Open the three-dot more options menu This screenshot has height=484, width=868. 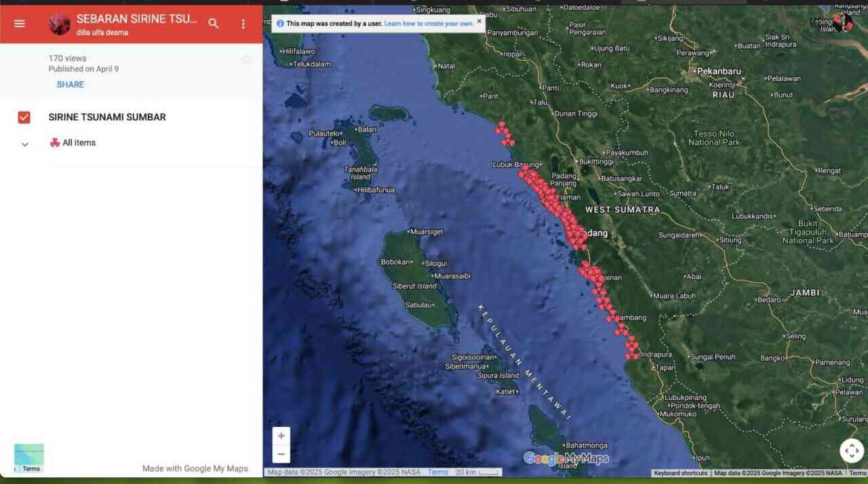pos(243,24)
